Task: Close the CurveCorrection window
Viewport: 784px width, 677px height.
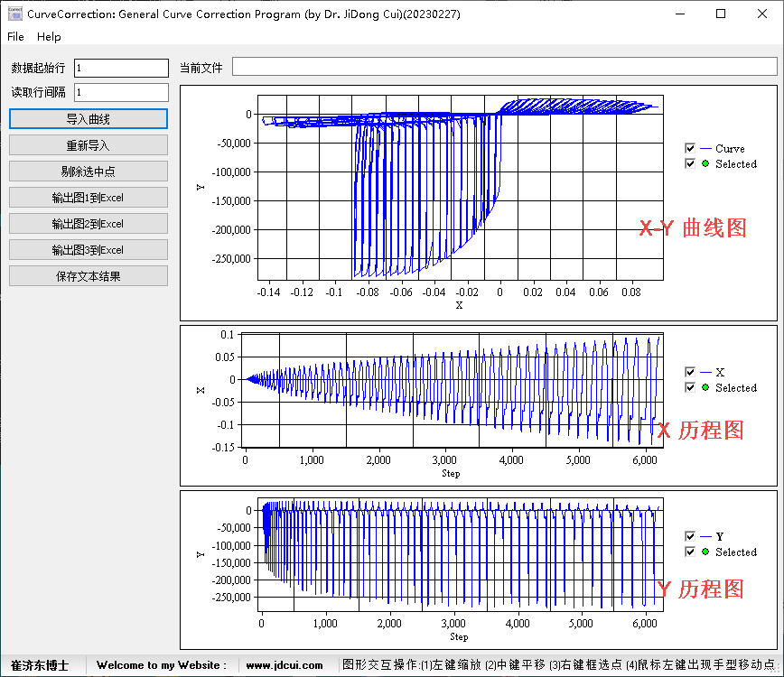Action: pos(762,14)
